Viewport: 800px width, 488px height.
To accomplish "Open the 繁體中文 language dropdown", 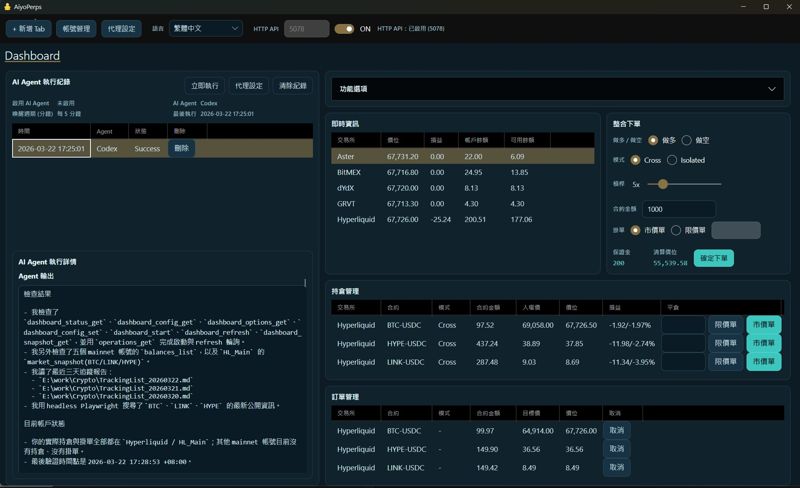I will point(206,29).
